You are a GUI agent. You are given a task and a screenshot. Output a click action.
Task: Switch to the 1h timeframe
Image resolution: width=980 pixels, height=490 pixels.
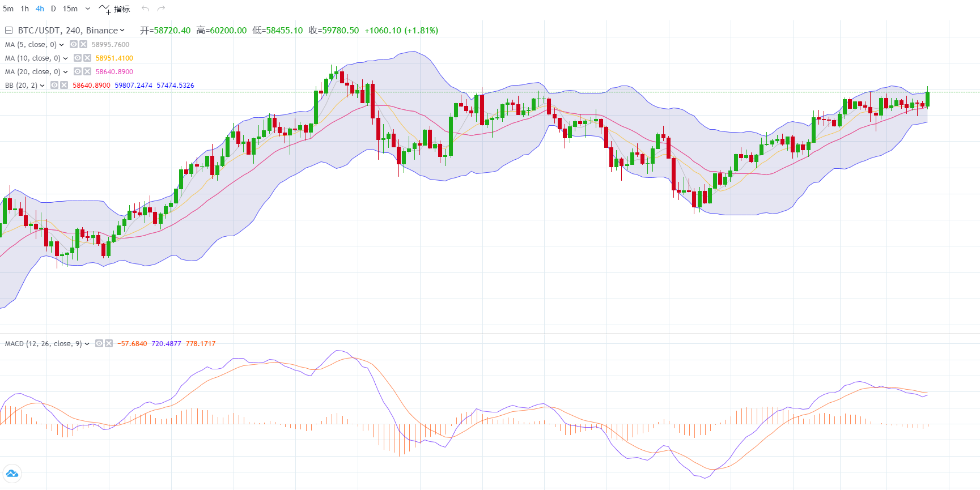click(25, 8)
